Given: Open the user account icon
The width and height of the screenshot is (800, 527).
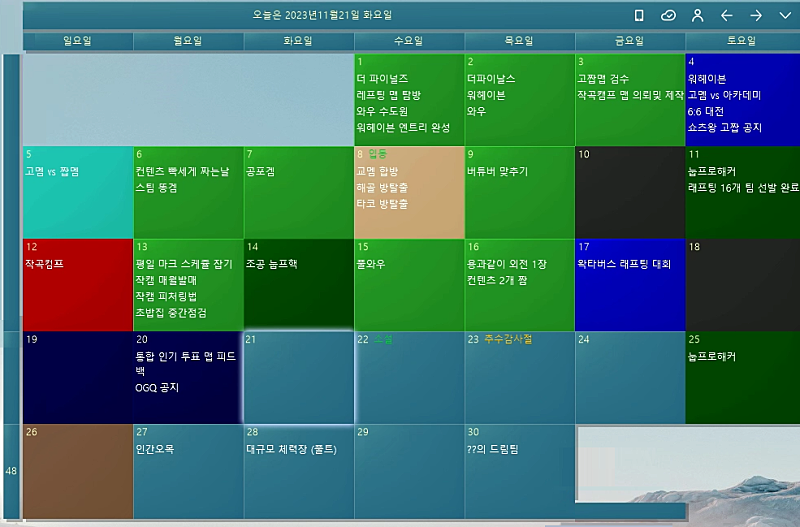Looking at the screenshot, I should (697, 16).
